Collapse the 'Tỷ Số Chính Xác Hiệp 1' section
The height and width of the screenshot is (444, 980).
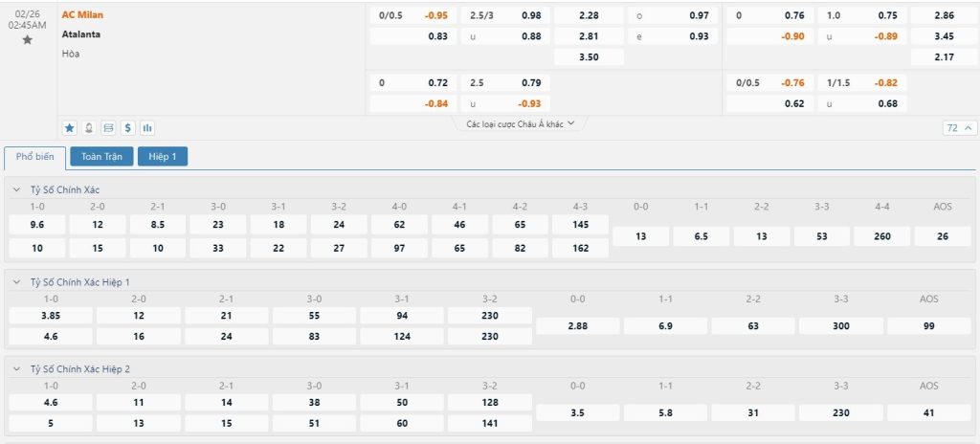[x=16, y=282]
